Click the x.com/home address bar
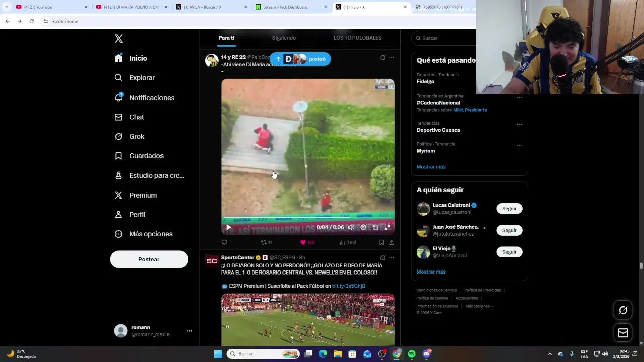Screen dimensions: 644x362 point(257,21)
